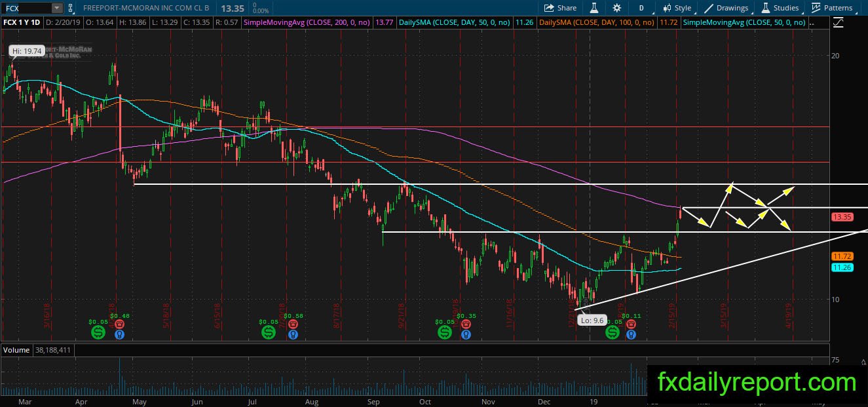The width and height of the screenshot is (868, 407).
Task: Click the $0.48 earnings phone icon
Action: 119,324
